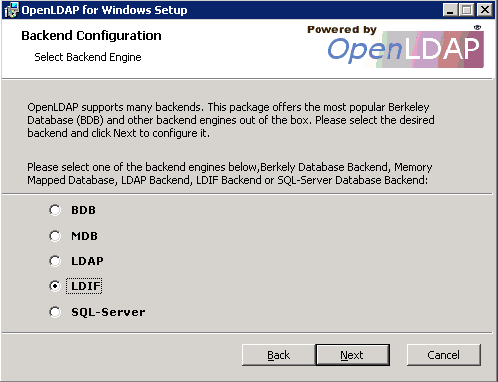498x382 pixels.
Task: Cancel the OpenLDAP setup
Action: click(x=444, y=355)
